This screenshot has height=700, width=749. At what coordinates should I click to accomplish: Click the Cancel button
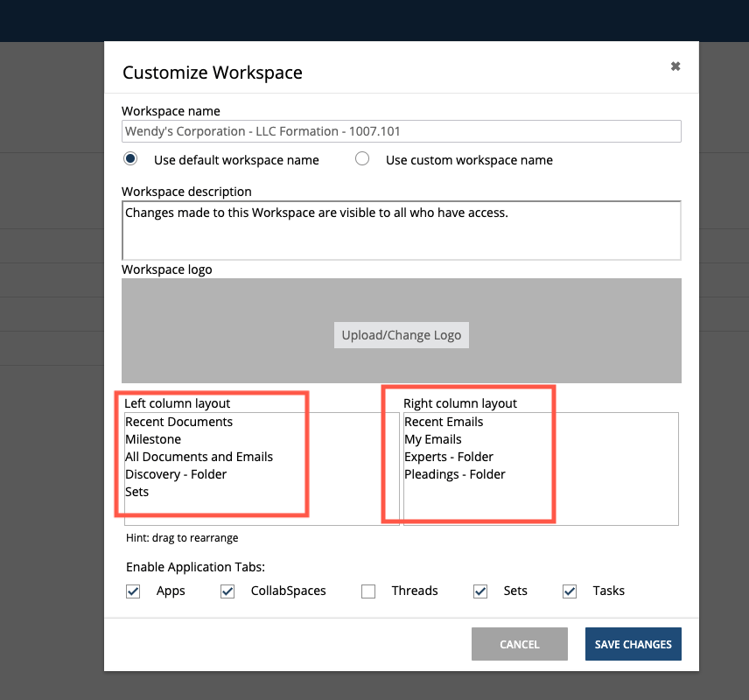(519, 644)
